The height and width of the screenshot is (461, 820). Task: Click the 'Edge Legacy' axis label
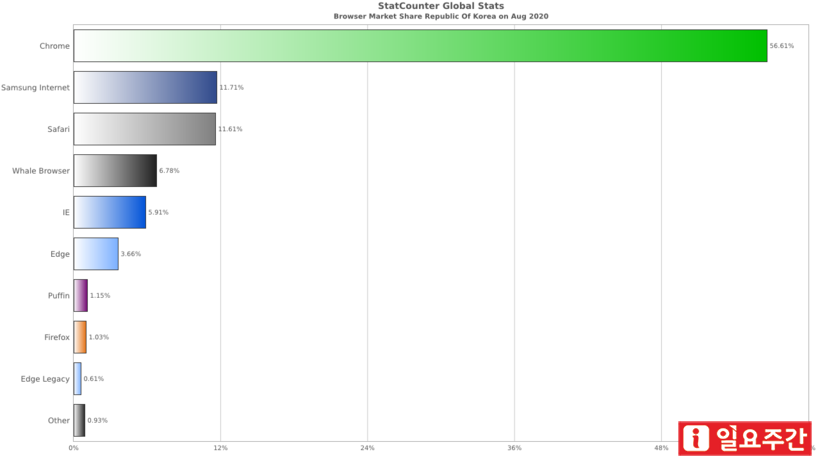tap(45, 379)
